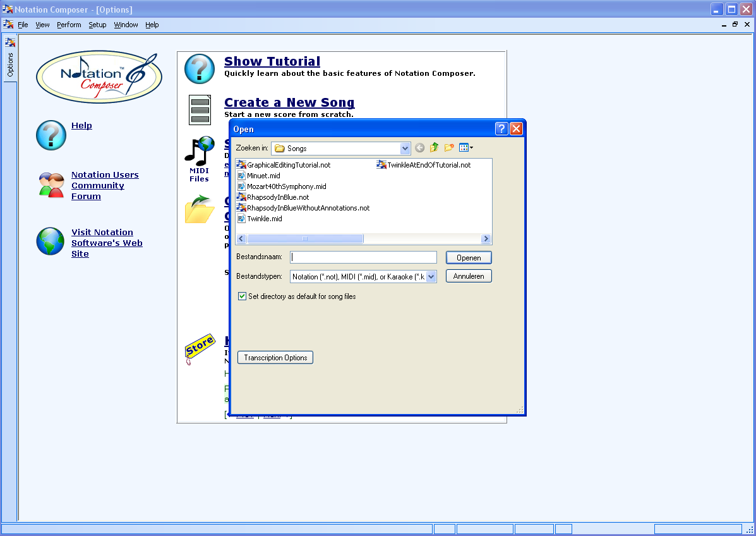Open the Help menu

[152, 25]
